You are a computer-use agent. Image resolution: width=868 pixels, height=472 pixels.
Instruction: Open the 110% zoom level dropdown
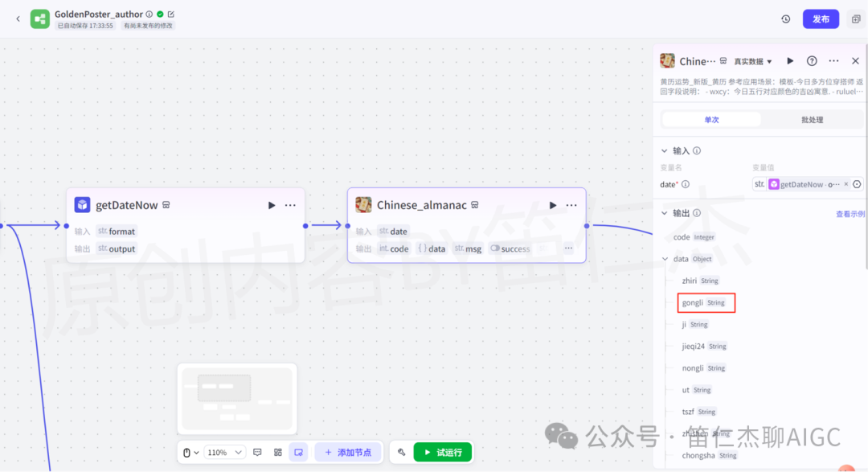click(224, 453)
